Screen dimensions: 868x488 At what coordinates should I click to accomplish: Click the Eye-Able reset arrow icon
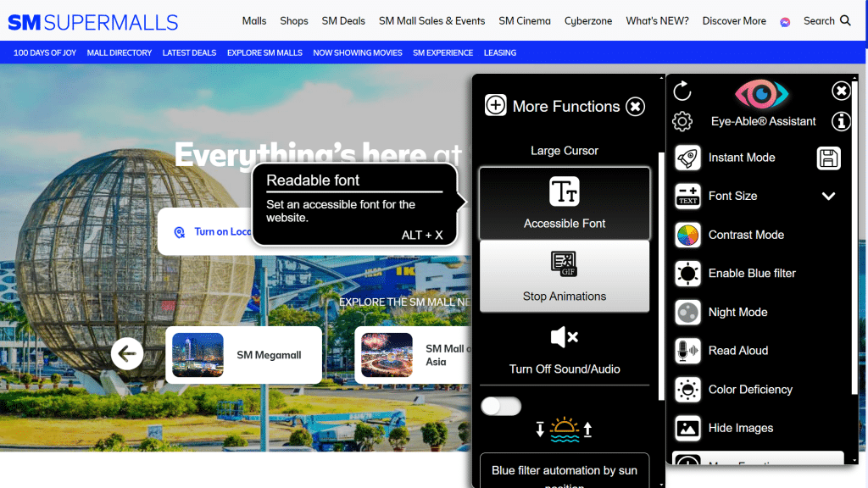click(x=683, y=91)
